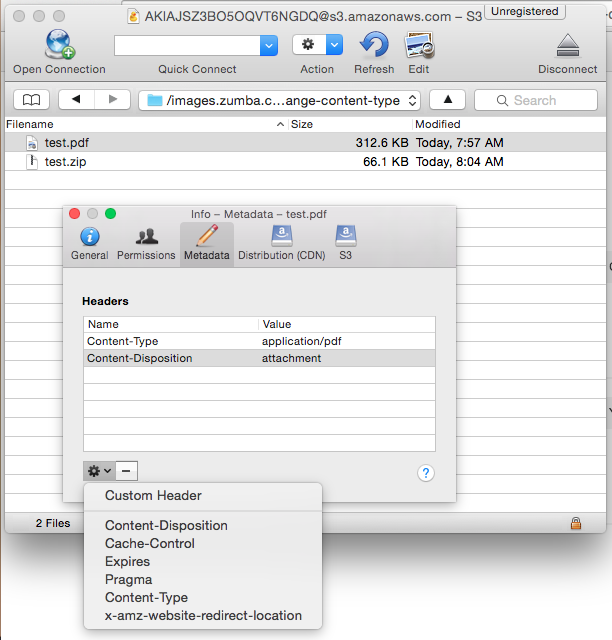Choose x-amz-website-redirect-location menu entry
Viewport: 612px width, 640px height.
tap(203, 615)
